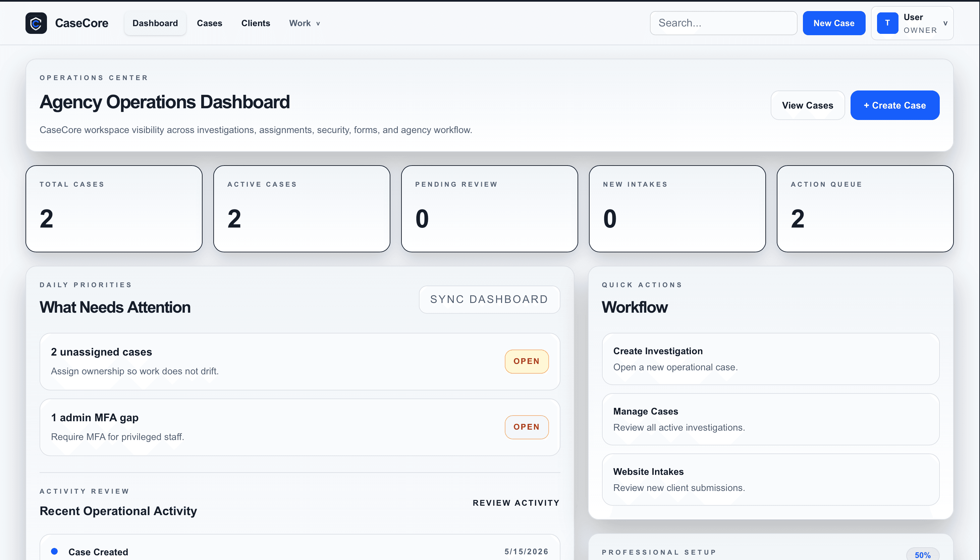
Task: Open the Website Intakes quick action
Action: [771, 479]
